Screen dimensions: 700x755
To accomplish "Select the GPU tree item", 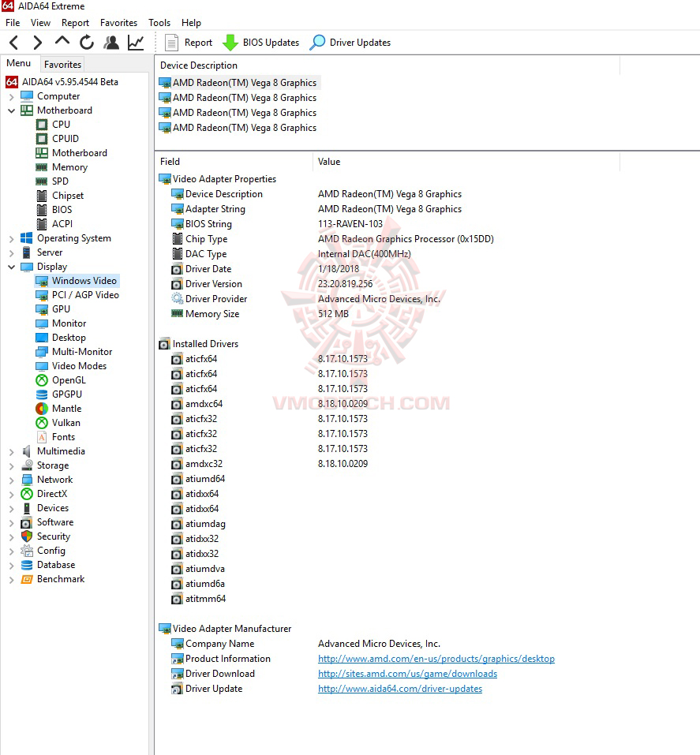I will tap(61, 309).
